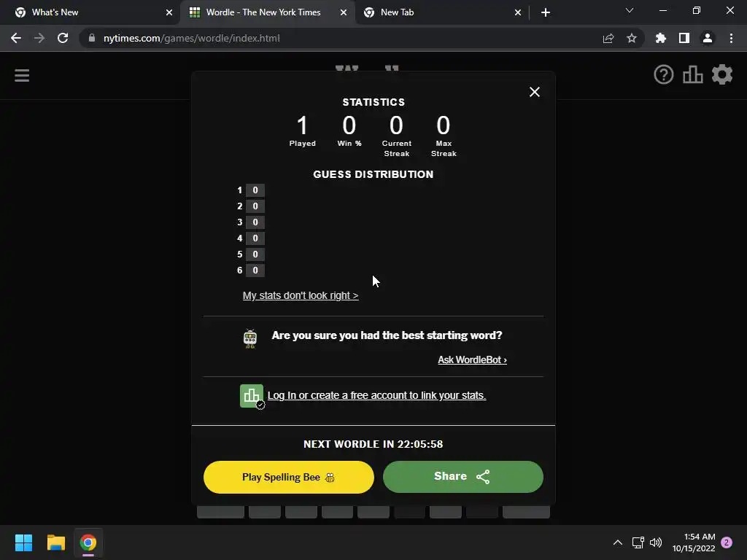Click the Current Streak statistic
747x560 pixels.
[x=396, y=136]
